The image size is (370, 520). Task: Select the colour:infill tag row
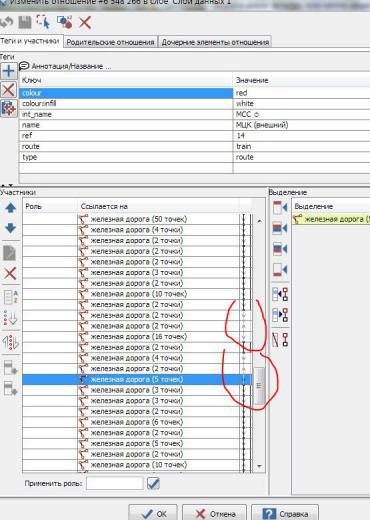(x=194, y=103)
